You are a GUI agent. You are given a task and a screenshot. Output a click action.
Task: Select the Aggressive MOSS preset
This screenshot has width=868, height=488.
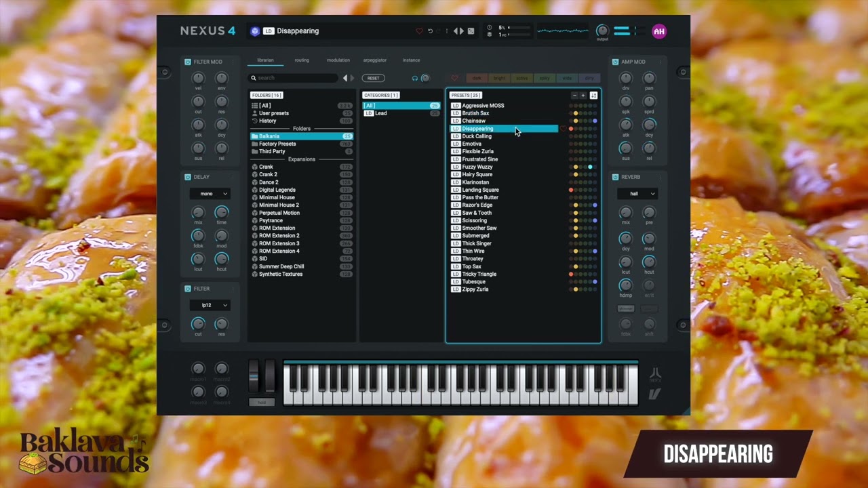coord(504,106)
